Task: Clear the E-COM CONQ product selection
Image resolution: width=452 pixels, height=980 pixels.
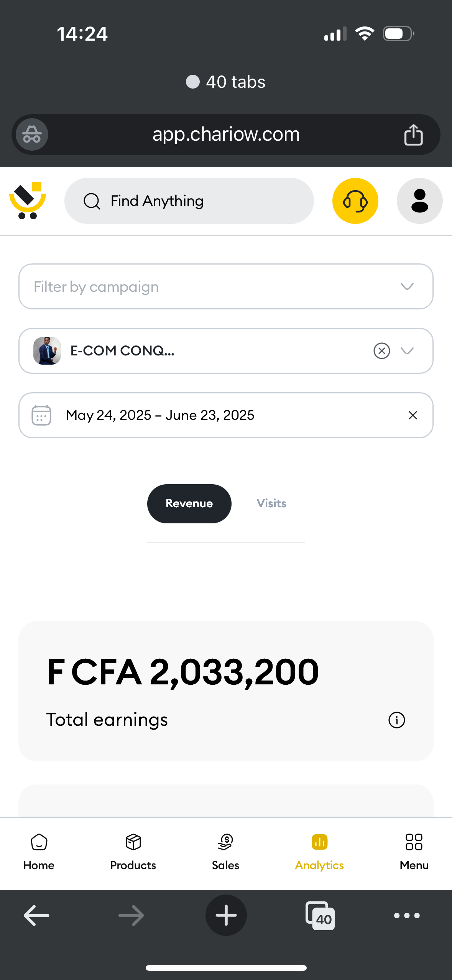Action: click(x=381, y=351)
